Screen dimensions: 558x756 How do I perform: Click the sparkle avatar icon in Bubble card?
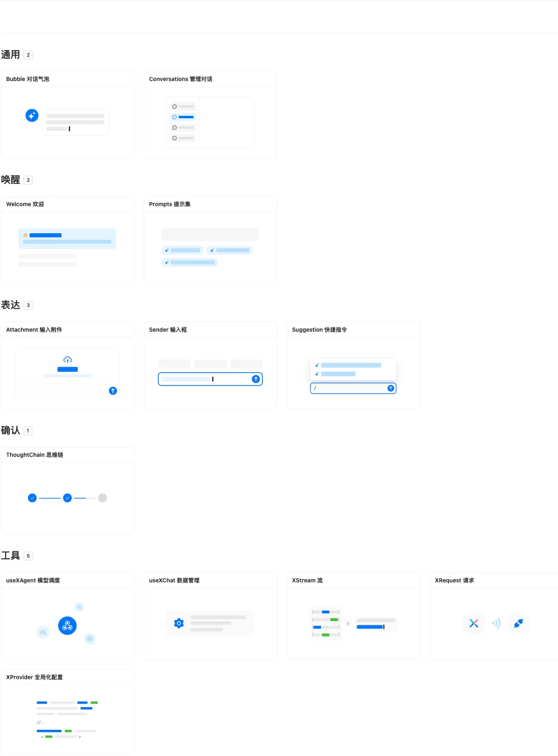coord(32,116)
